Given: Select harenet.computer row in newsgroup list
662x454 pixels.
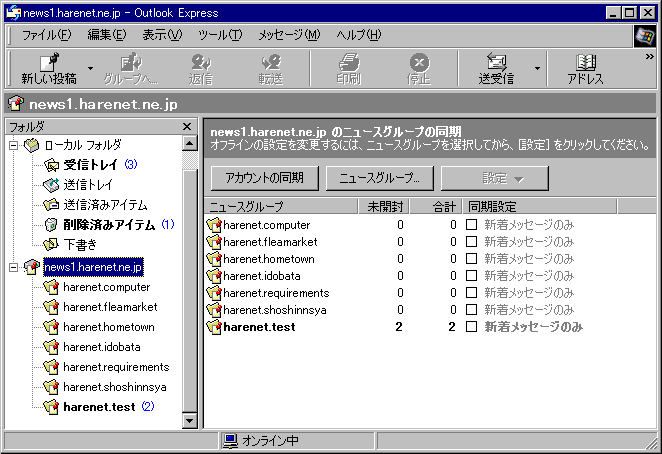Looking at the screenshot, I should pos(390,225).
